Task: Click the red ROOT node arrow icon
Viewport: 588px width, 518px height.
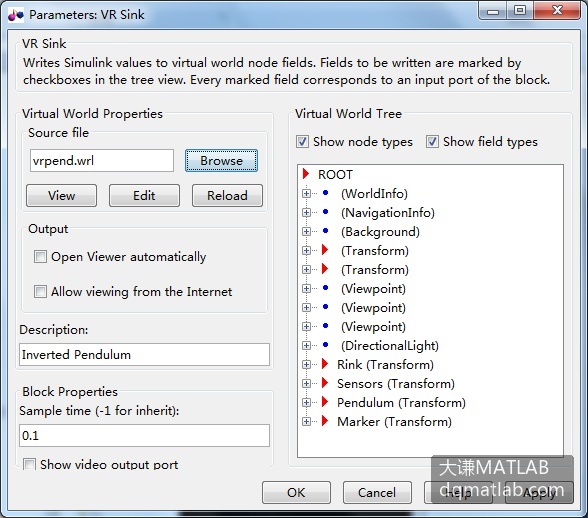Action: 306,174
